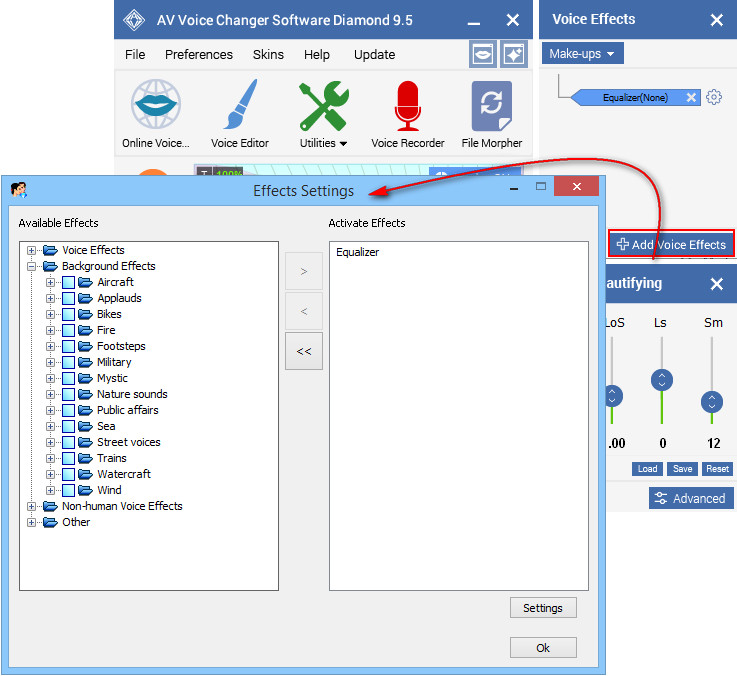Click the Footsteps folder icon
The image size is (737, 676).
[x=85, y=346]
